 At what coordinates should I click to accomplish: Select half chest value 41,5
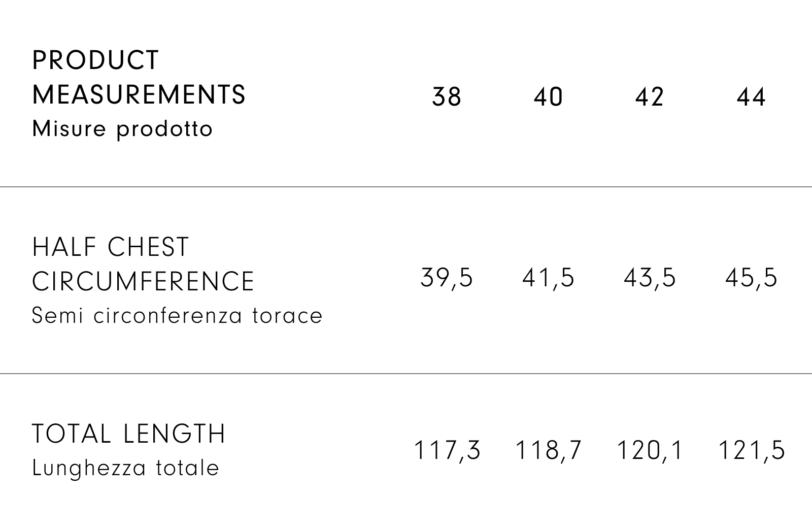[x=548, y=278]
